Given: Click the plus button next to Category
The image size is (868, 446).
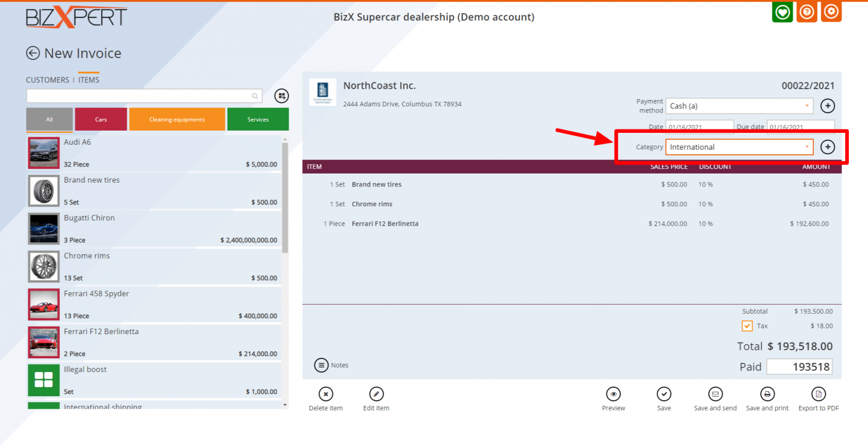Looking at the screenshot, I should pyautogui.click(x=827, y=147).
